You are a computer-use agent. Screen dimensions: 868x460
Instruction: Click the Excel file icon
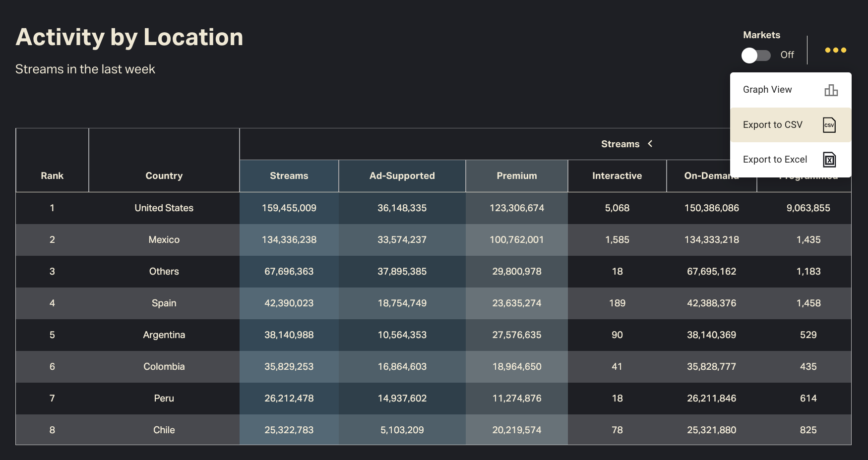(829, 160)
